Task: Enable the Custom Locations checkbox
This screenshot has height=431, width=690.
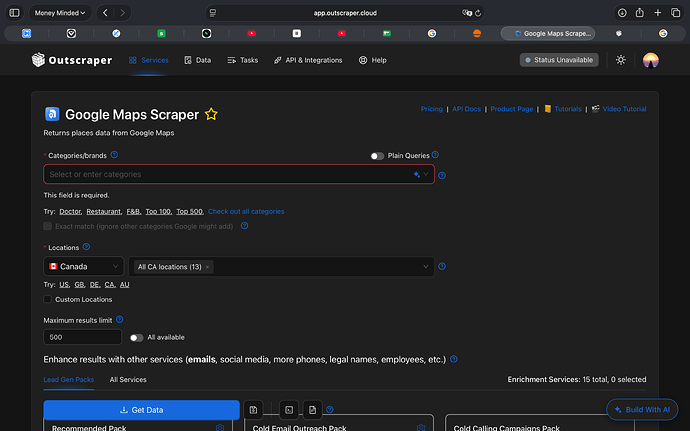Action: pos(48,299)
